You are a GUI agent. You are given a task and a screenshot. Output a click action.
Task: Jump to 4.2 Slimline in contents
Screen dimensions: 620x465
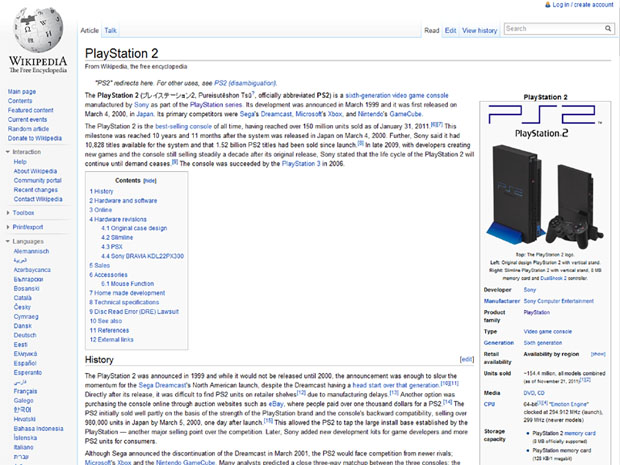click(117, 237)
